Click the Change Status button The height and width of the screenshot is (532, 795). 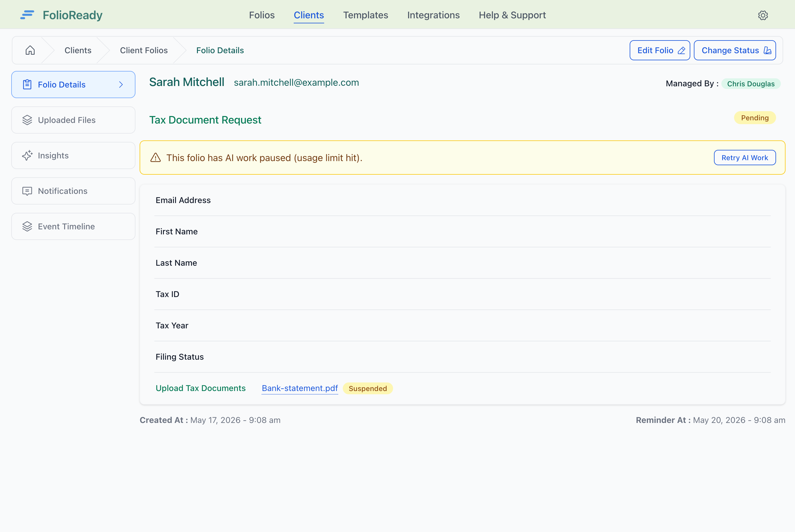coord(735,50)
